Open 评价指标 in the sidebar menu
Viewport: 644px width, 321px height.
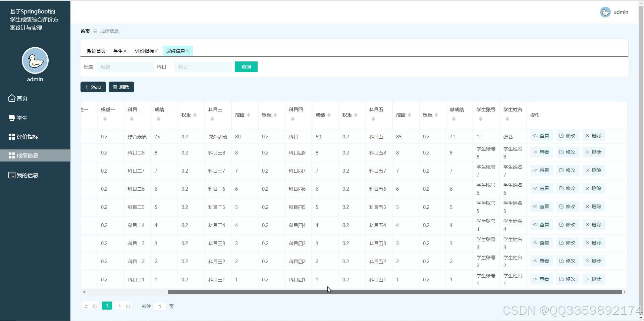23,137
